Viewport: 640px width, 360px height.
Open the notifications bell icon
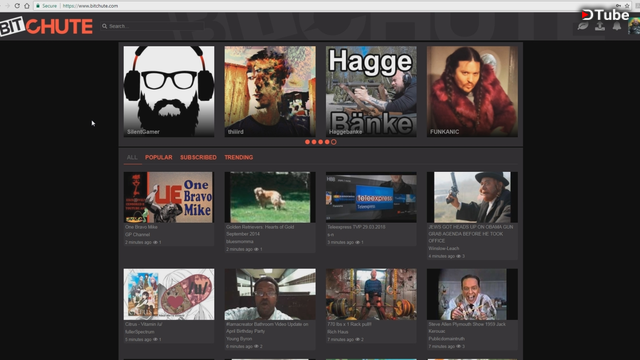617,27
